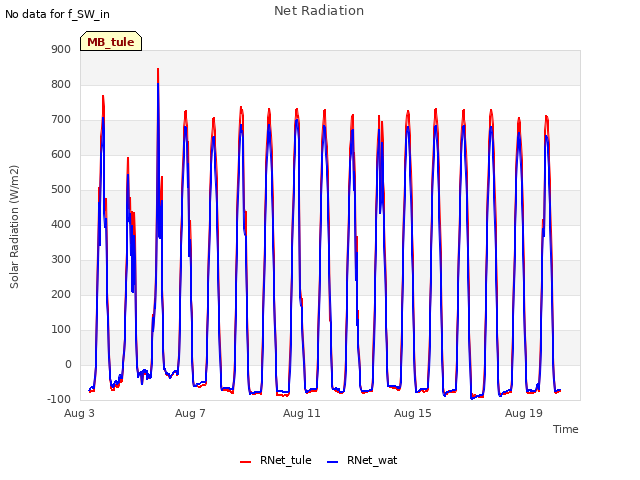Click the 600 y-axis tick label
This screenshot has height=480, width=640.
point(61,154)
